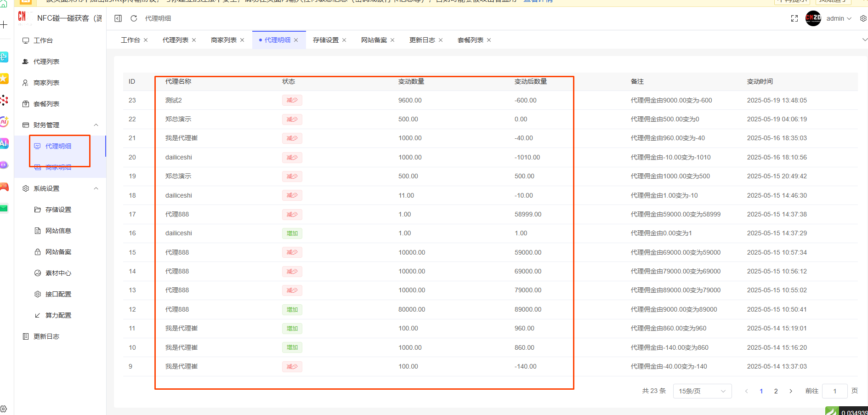Open the 15条/页 page size dropdown

click(702, 391)
